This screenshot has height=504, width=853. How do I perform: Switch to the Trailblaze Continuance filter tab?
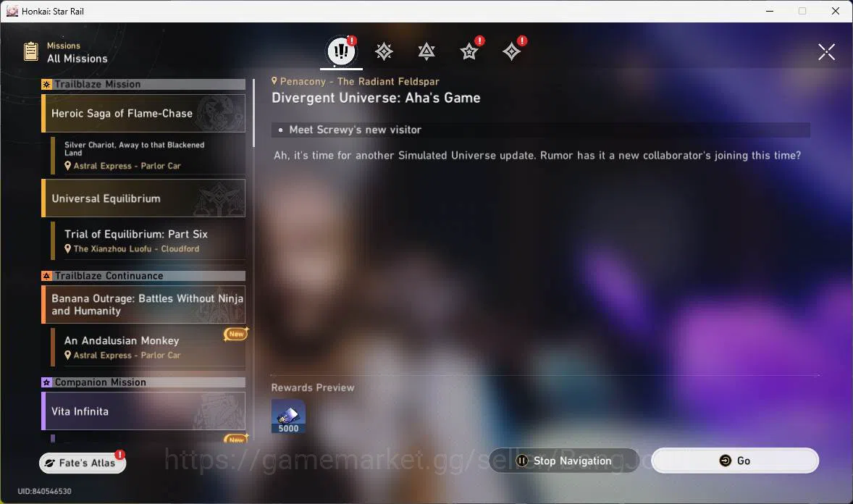(x=426, y=51)
